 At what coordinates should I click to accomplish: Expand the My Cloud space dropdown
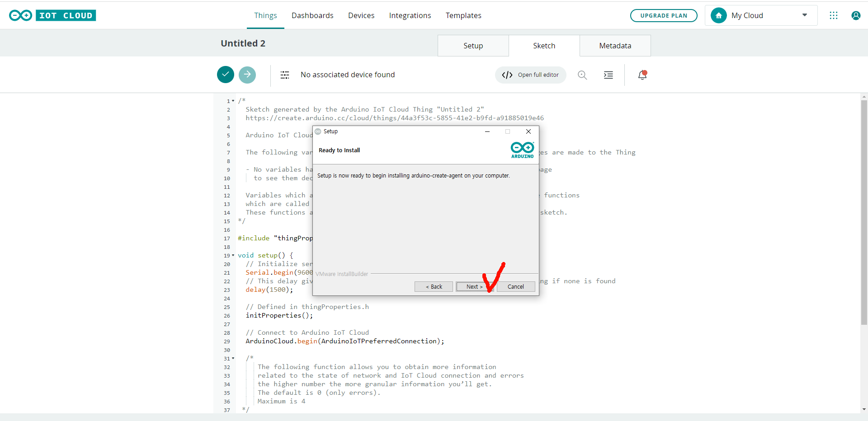[x=805, y=15]
